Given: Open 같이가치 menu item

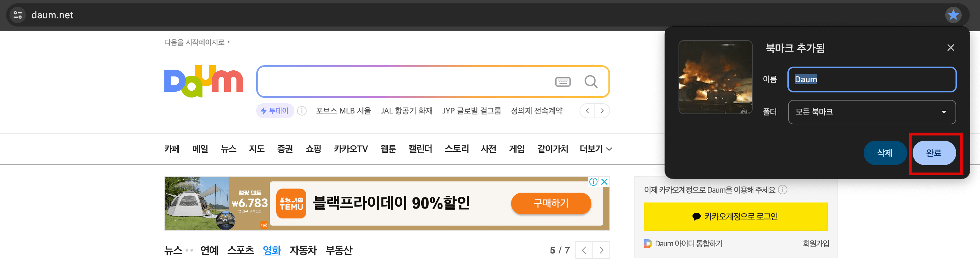Looking at the screenshot, I should coord(552,149).
